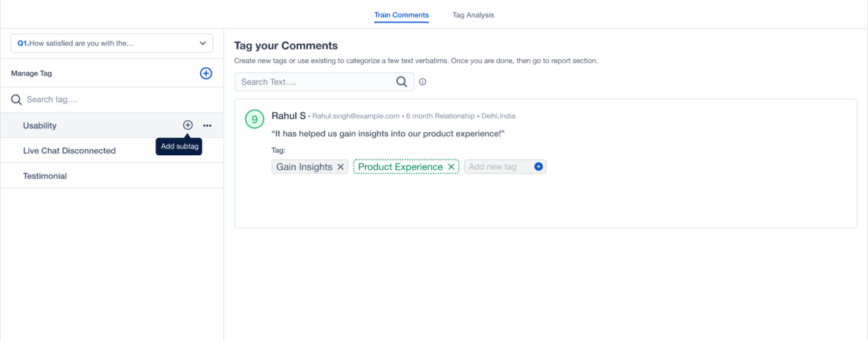Remove the Gain Insights tag
Viewport: 868px width, 340px height.
tap(340, 167)
